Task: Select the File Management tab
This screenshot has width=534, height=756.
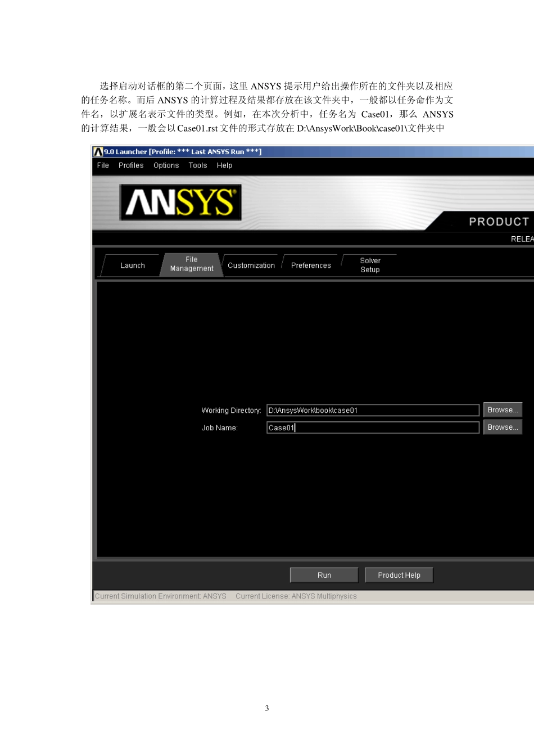Action: pyautogui.click(x=192, y=264)
